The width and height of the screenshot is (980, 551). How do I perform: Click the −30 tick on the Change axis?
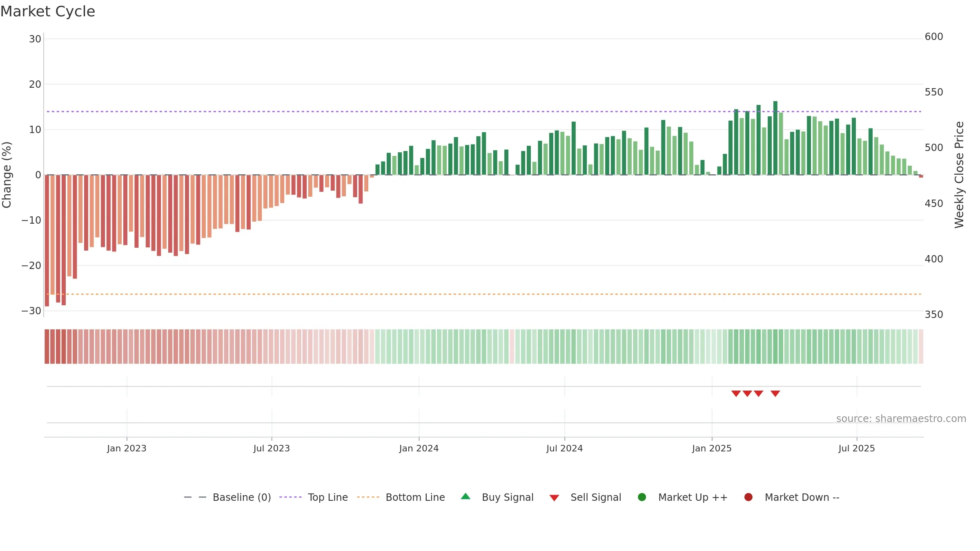click(x=31, y=311)
